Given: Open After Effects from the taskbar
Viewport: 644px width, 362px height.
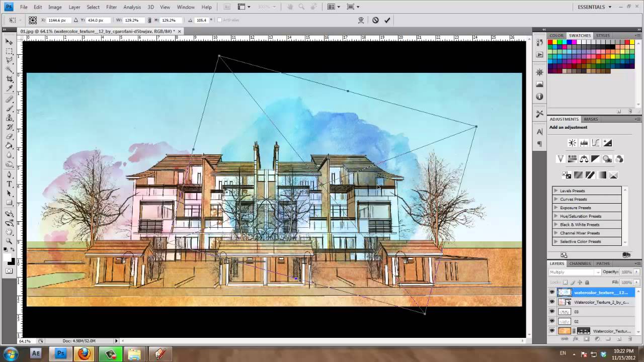Looking at the screenshot, I should [x=36, y=353].
